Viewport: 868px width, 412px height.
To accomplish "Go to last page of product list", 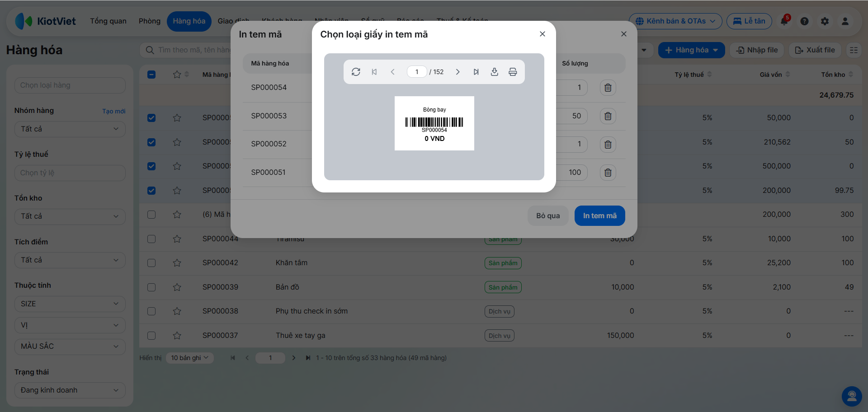I will (x=308, y=358).
